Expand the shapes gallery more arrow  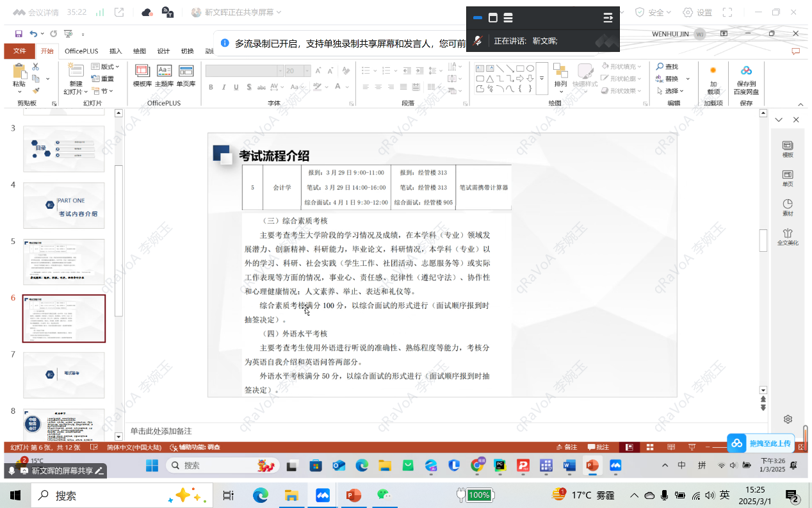(542, 78)
